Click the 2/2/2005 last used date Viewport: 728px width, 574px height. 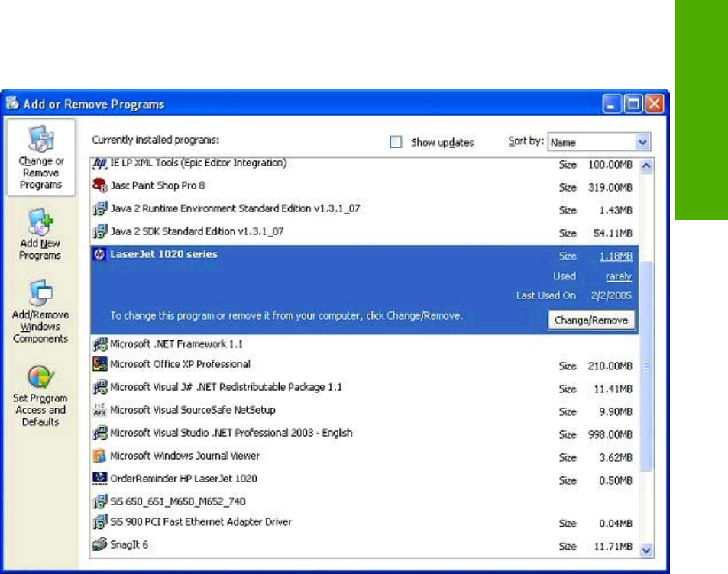pyautogui.click(x=611, y=295)
